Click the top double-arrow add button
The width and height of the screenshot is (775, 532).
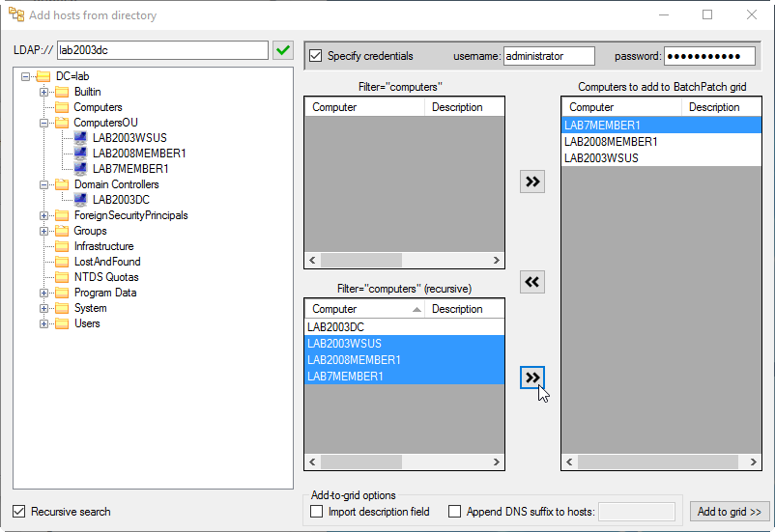[532, 182]
